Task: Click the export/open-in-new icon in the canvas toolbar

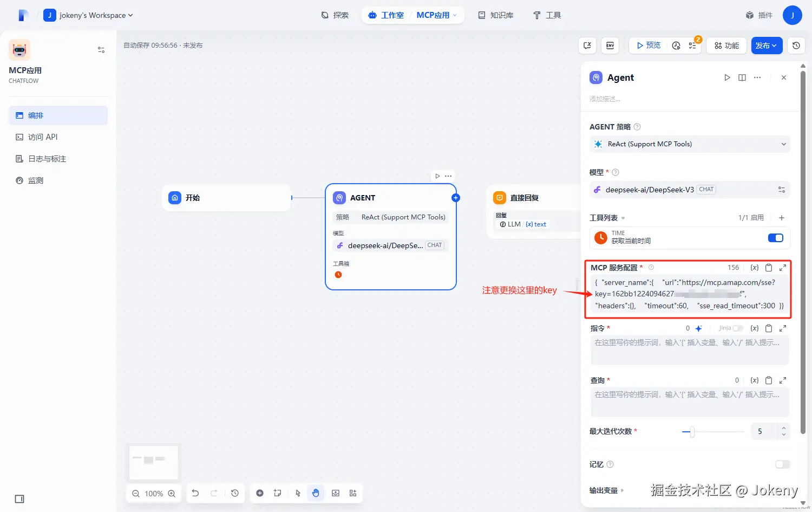Action: click(x=587, y=46)
